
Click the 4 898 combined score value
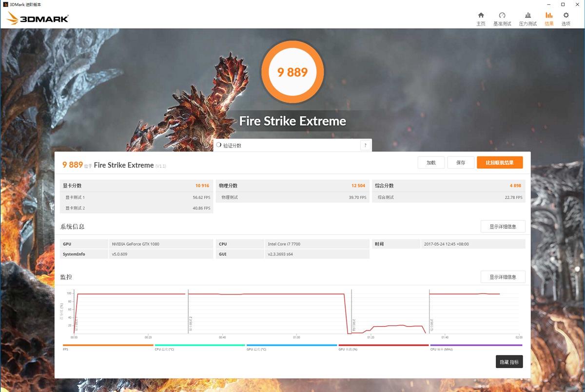pos(515,186)
